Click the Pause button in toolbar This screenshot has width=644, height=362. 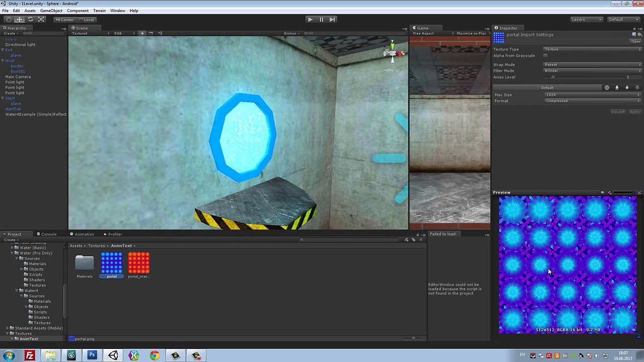(321, 19)
